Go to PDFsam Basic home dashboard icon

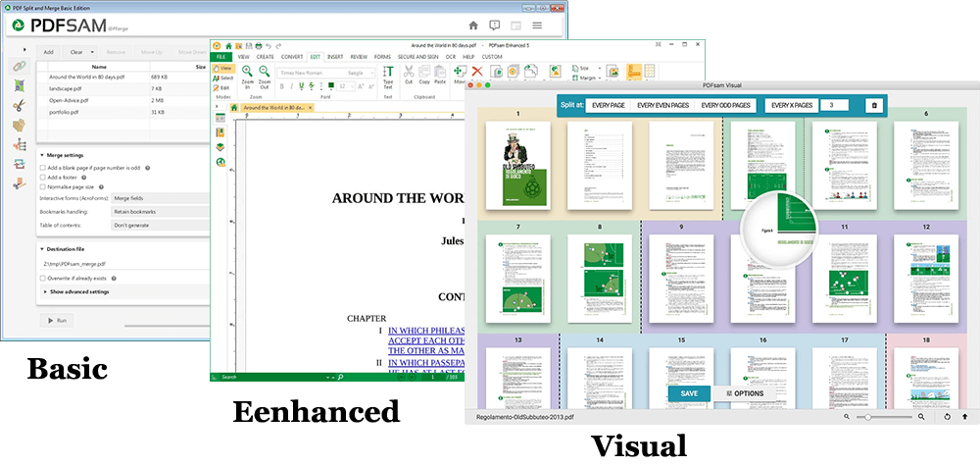tap(473, 26)
